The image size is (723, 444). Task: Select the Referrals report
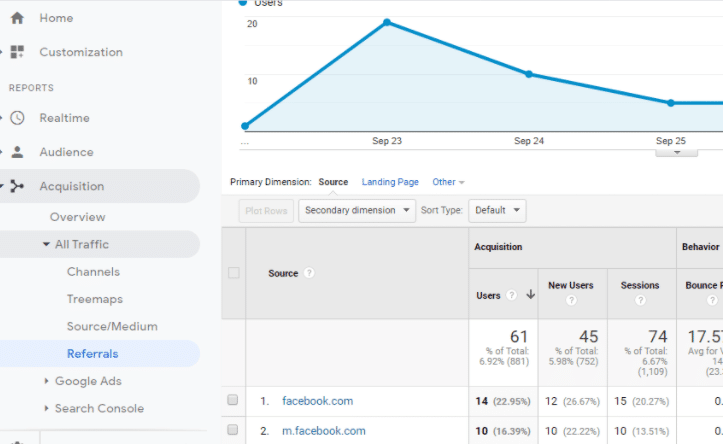93,354
